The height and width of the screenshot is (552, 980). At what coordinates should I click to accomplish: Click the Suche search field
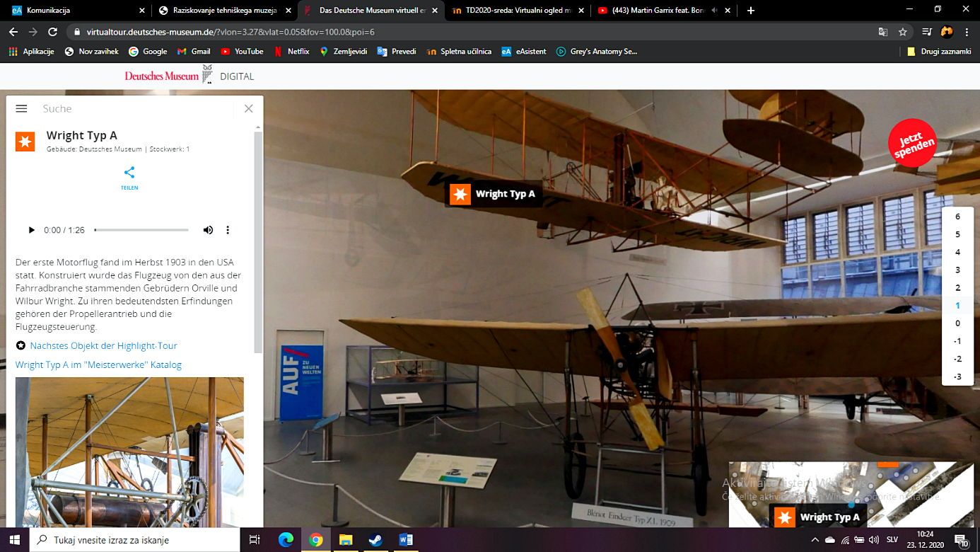134,108
